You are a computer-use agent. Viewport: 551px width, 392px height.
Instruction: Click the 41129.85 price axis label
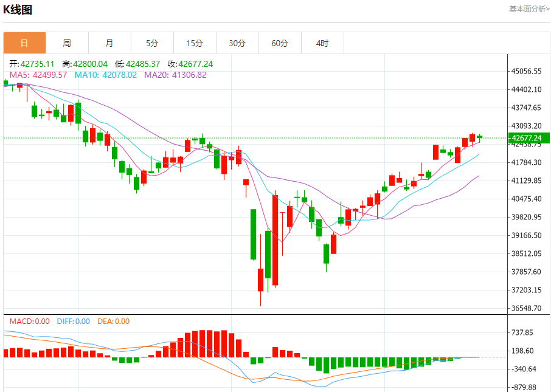[527, 181]
